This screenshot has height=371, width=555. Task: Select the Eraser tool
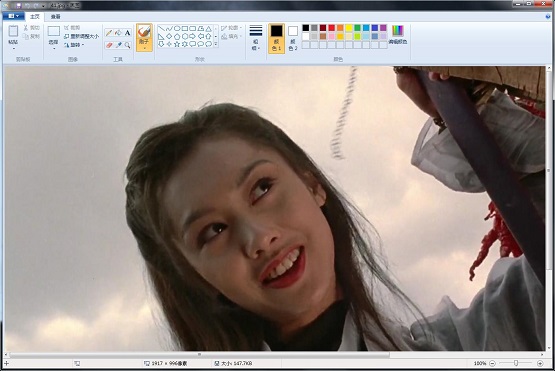coord(109,45)
